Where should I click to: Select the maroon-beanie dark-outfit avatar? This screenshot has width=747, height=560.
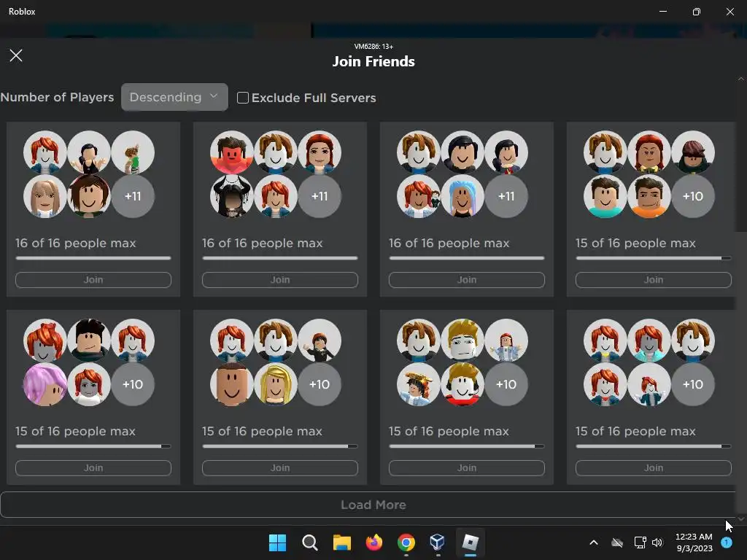click(693, 152)
